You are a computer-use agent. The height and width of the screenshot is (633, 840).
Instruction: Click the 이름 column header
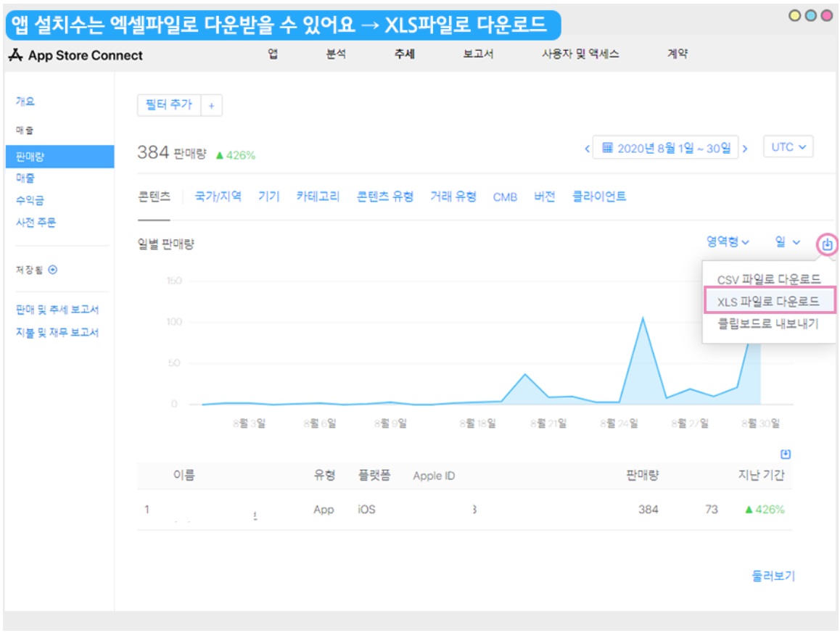184,475
